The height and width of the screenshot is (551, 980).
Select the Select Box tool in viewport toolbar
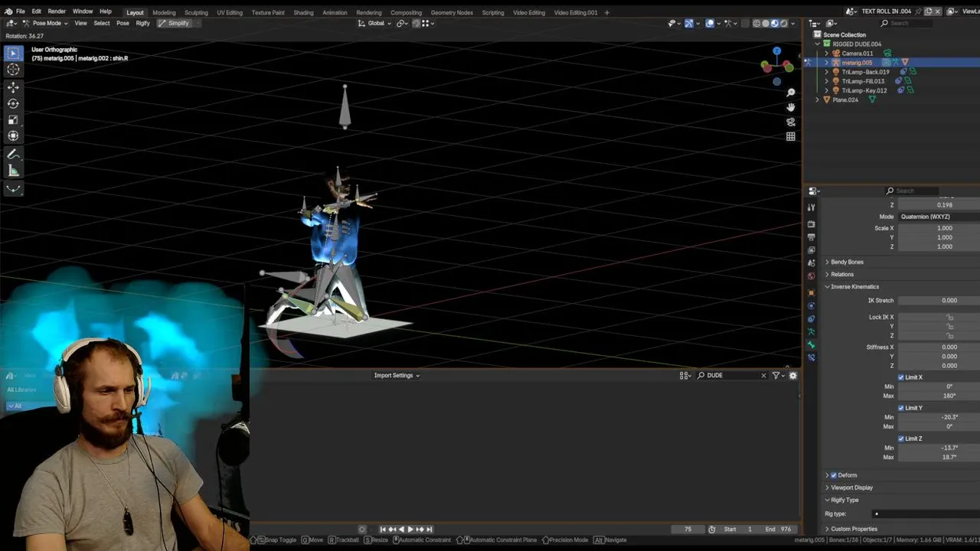pyautogui.click(x=13, y=53)
